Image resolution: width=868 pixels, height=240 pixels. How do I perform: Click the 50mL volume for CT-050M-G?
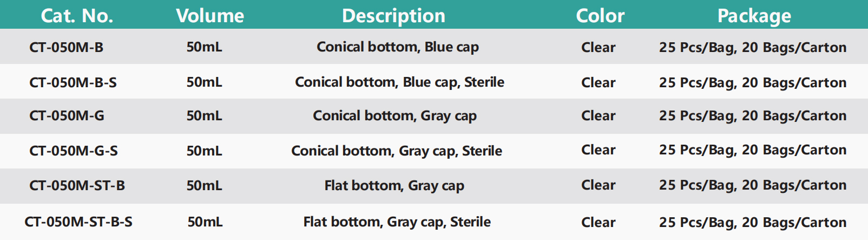pos(204,115)
